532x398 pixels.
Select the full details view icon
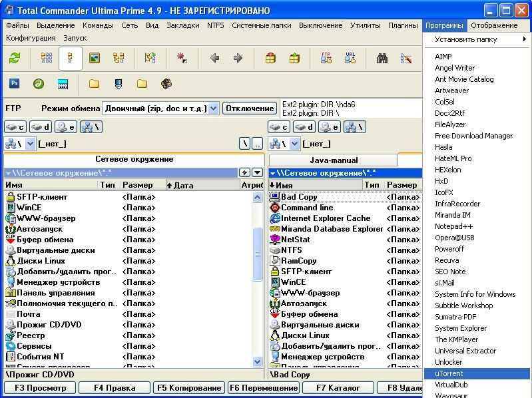(x=70, y=59)
